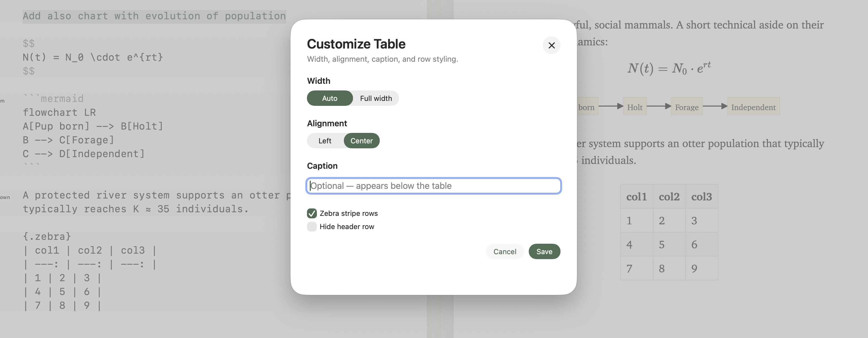Screen dimensions: 868x338
Task: Check Hide header row checkbox
Action: coord(312,226)
